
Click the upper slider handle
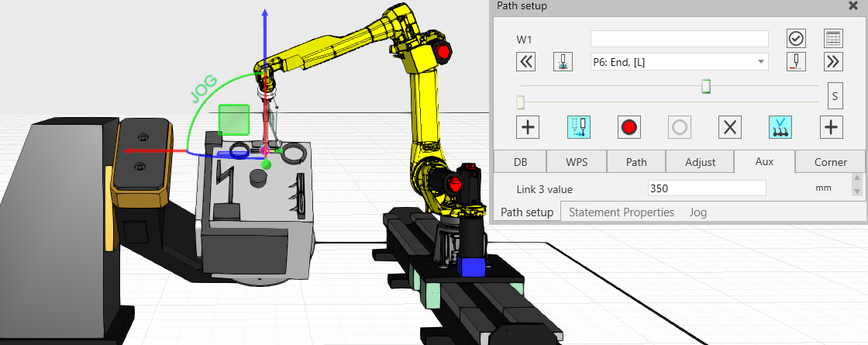point(706,86)
